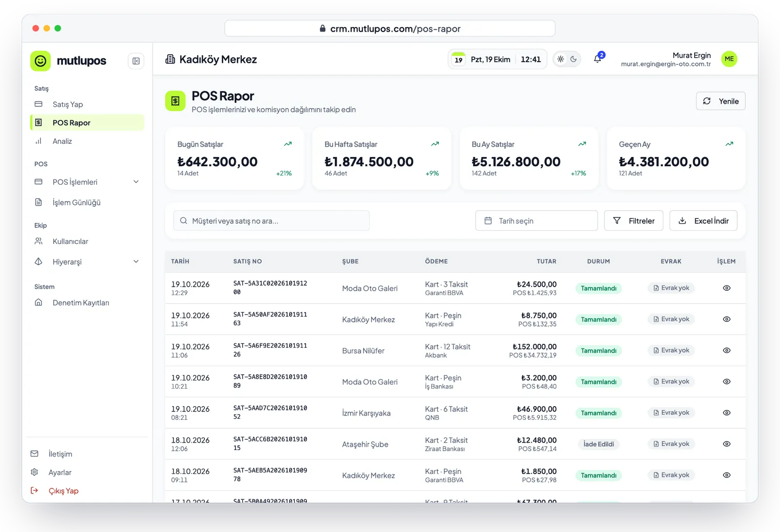View details of the ₺12.480,00 İade Edildi sale

pos(726,444)
